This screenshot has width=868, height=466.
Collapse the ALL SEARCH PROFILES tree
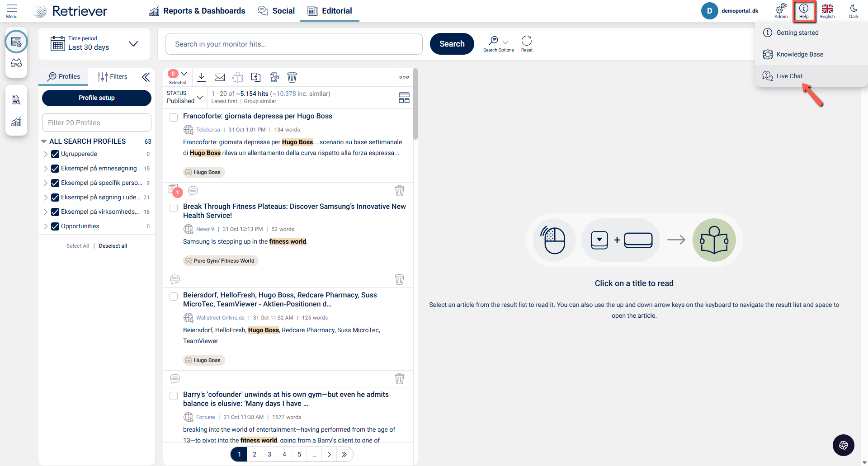point(44,141)
